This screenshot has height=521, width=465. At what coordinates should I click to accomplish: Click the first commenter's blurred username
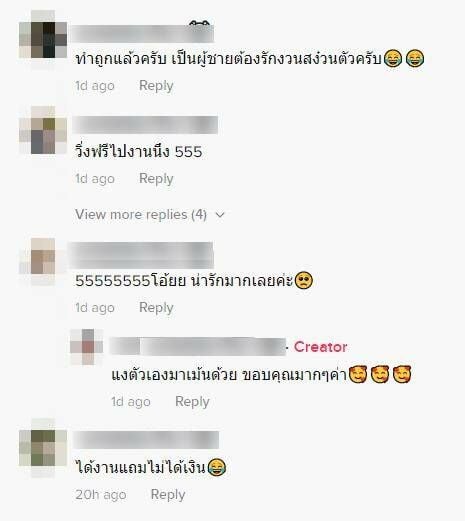[142, 33]
